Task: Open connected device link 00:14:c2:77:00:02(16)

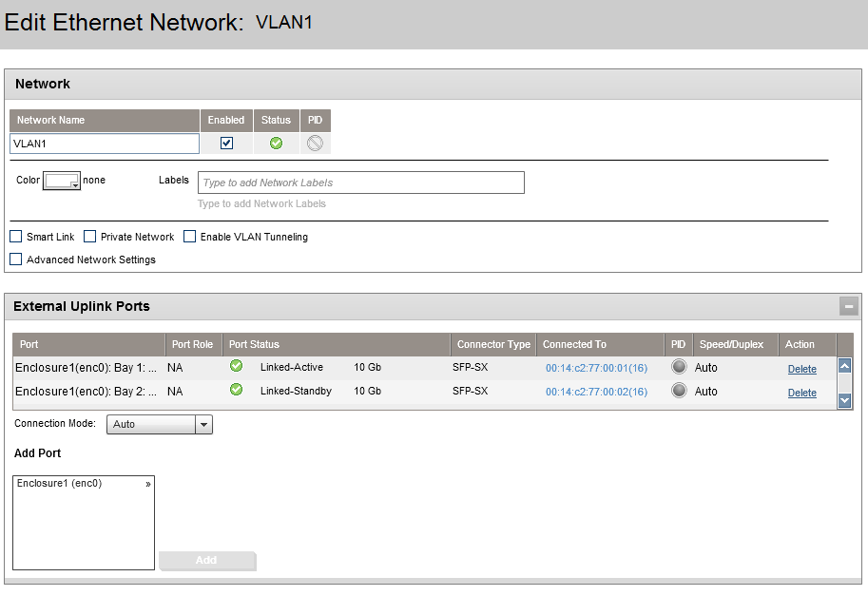Action: [596, 392]
